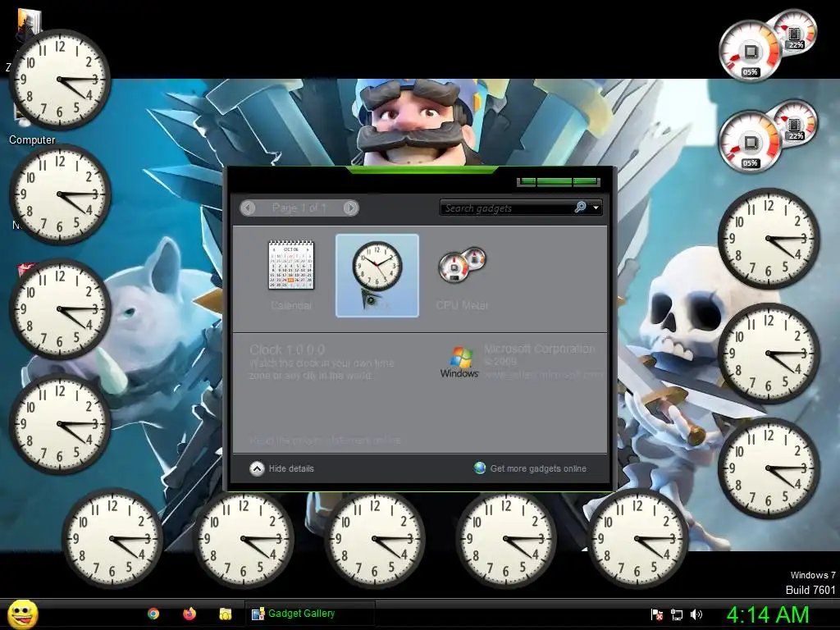This screenshot has height=630, width=840.
Task: Click rightmost clock gadget in bottom row
Action: click(637, 539)
